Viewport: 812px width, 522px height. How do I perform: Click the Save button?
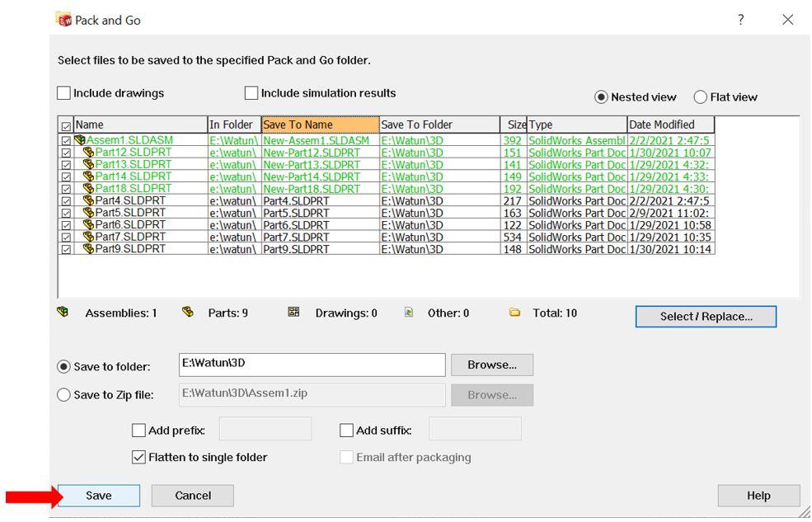click(98, 496)
